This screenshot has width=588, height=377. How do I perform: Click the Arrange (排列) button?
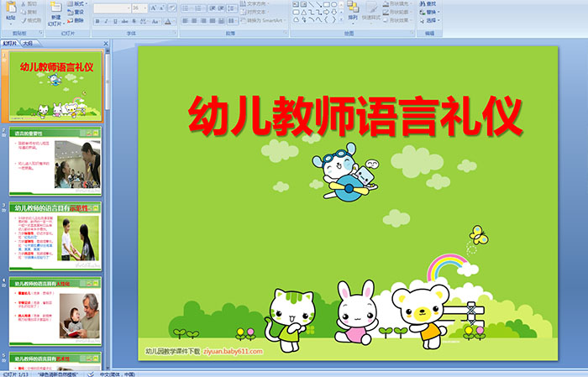pos(353,11)
